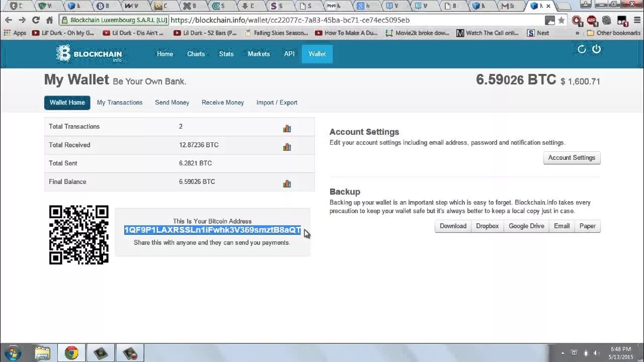This screenshot has width=644, height=362.
Task: Open the chart icon for Total Transactions
Action: [x=287, y=129]
